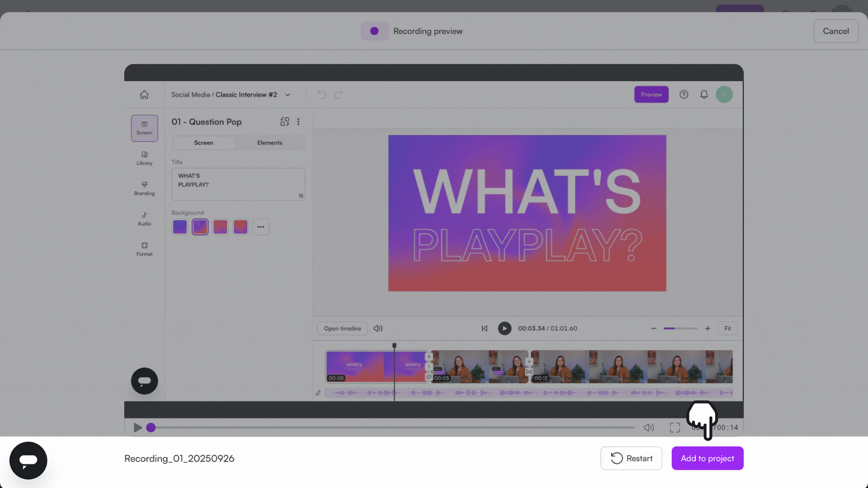This screenshot has height=488, width=868.
Task: Open the Branding sidebar panel
Action: coord(144,188)
